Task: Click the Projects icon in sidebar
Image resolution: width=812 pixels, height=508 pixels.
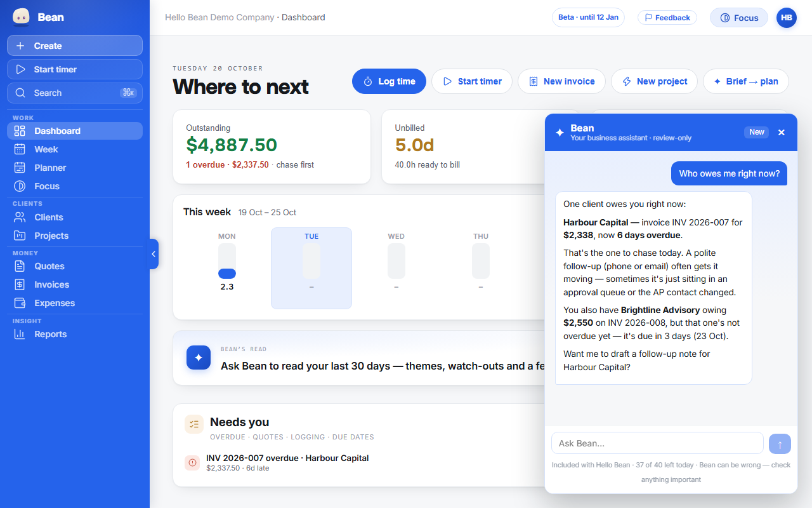Action: 20,236
